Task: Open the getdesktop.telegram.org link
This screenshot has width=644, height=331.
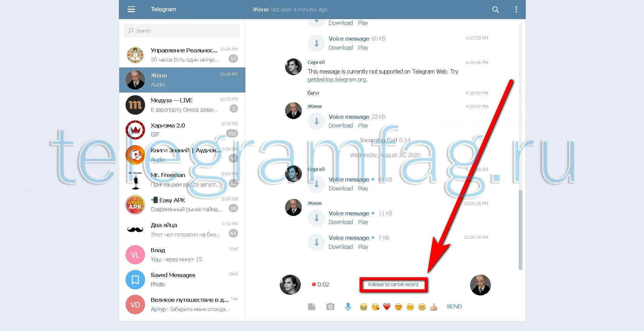Action: click(337, 80)
